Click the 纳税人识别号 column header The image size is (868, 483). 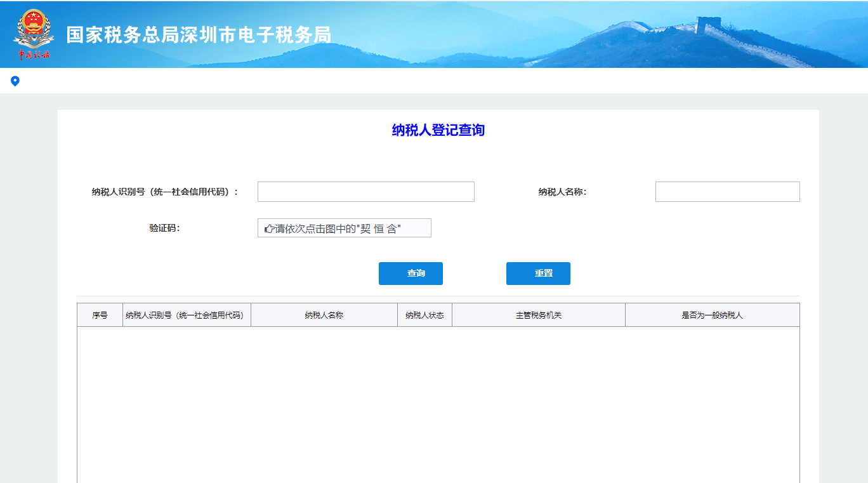pos(187,314)
